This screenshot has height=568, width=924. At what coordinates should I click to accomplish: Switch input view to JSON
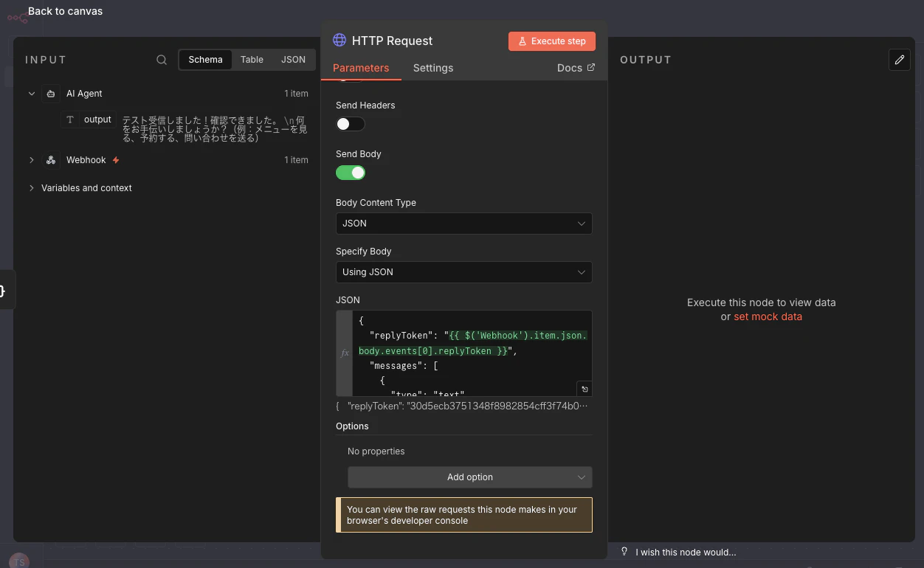(x=293, y=60)
